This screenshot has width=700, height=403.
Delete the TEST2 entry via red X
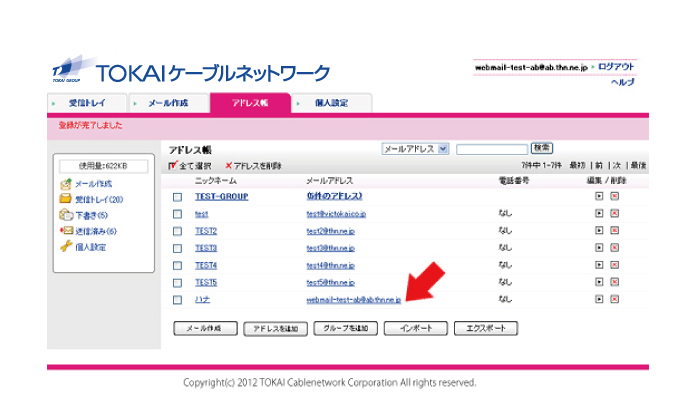point(615,230)
